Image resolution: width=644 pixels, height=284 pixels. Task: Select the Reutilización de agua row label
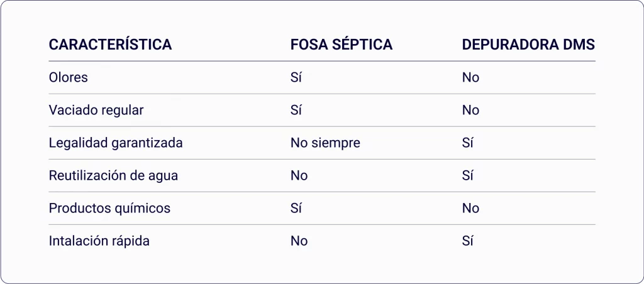(x=113, y=176)
